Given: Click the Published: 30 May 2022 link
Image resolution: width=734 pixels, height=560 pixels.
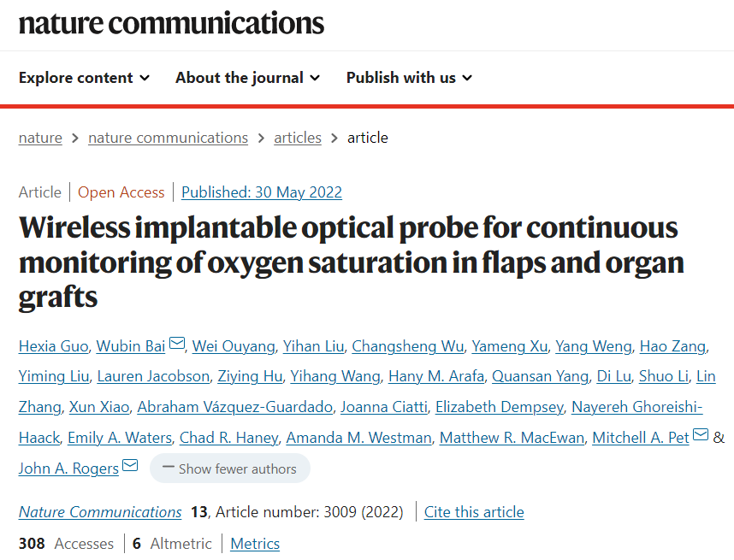Looking at the screenshot, I should (x=262, y=192).
